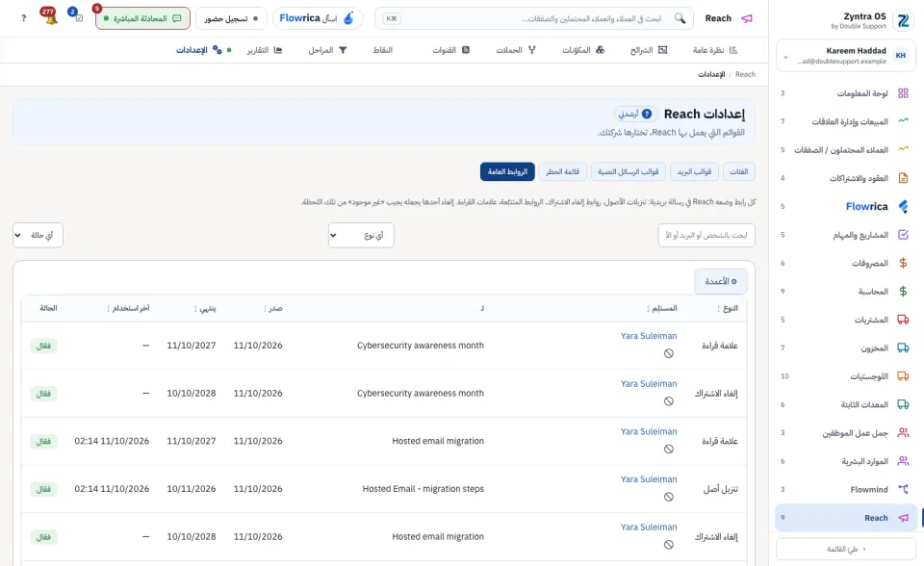The image size is (924, 566).
Task: Open the المكوّنات tab
Action: point(583,50)
